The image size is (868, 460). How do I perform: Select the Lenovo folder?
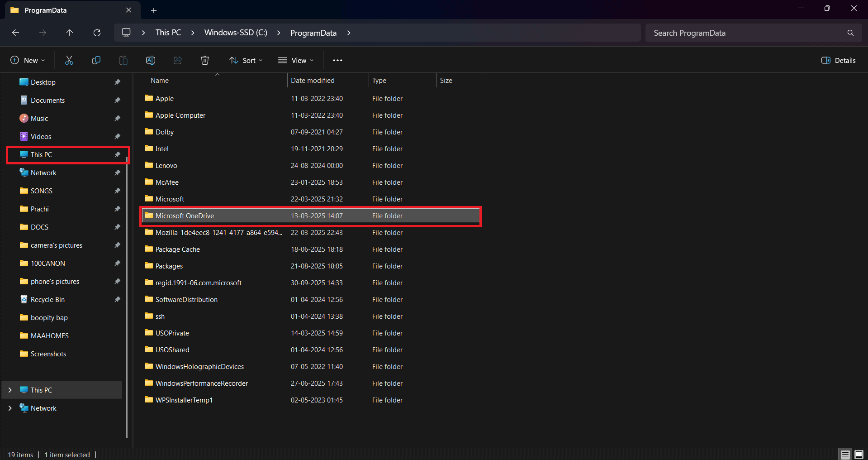tap(166, 166)
